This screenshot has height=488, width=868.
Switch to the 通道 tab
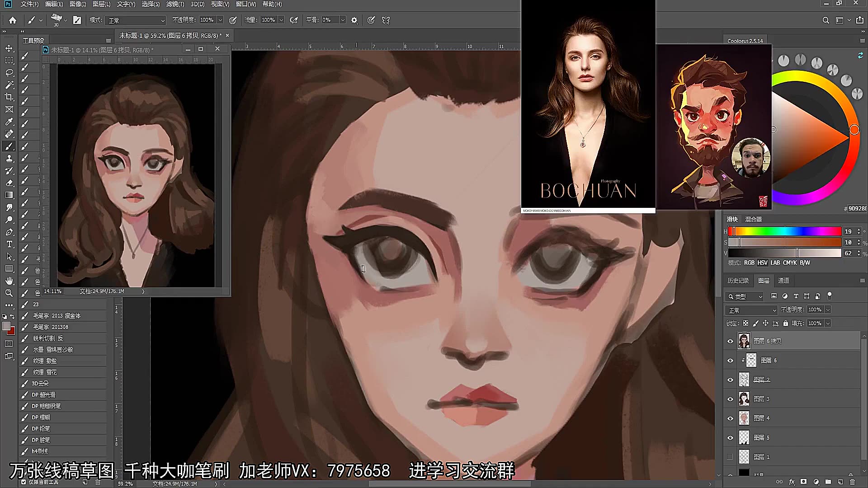point(783,281)
